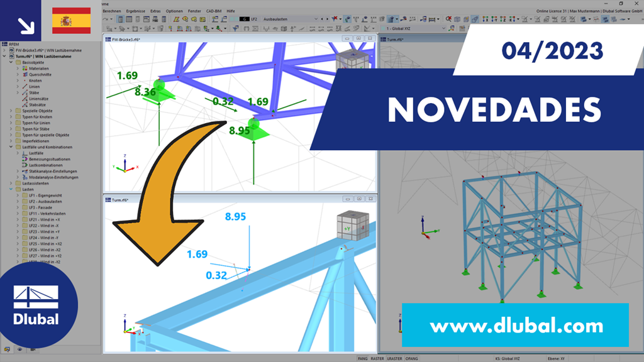Expand the Materialien node

coord(18,69)
